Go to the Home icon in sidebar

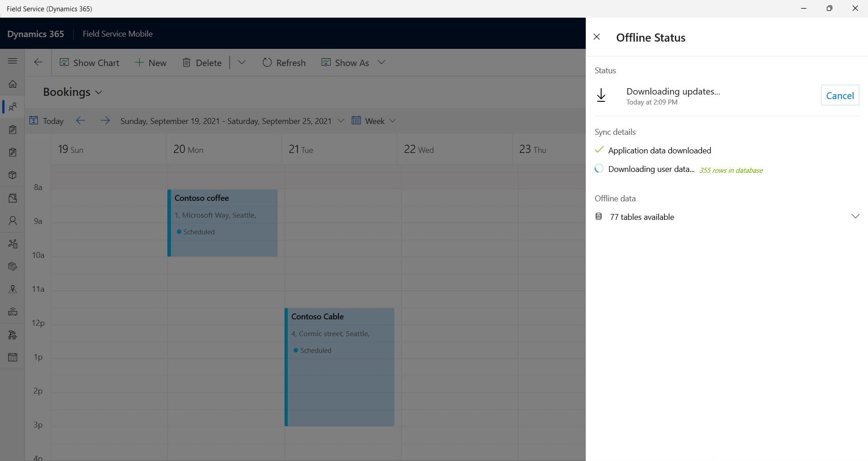click(x=13, y=84)
